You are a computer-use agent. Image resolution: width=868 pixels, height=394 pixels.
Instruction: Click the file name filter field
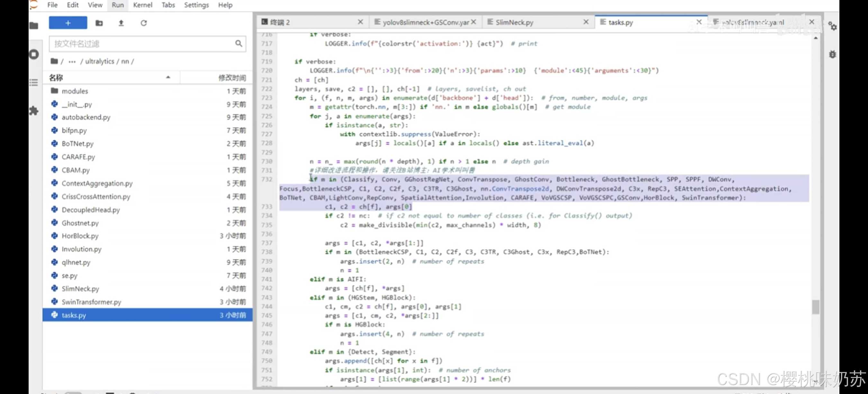141,43
